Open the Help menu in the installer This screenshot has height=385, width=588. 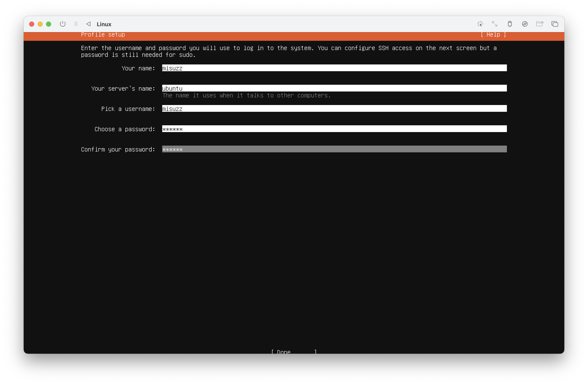(x=493, y=35)
